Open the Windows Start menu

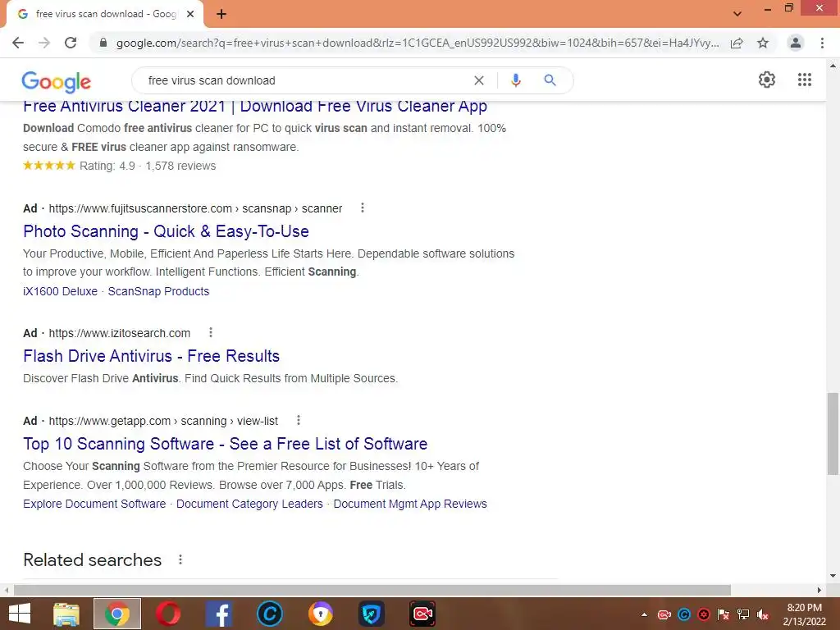[x=20, y=614]
